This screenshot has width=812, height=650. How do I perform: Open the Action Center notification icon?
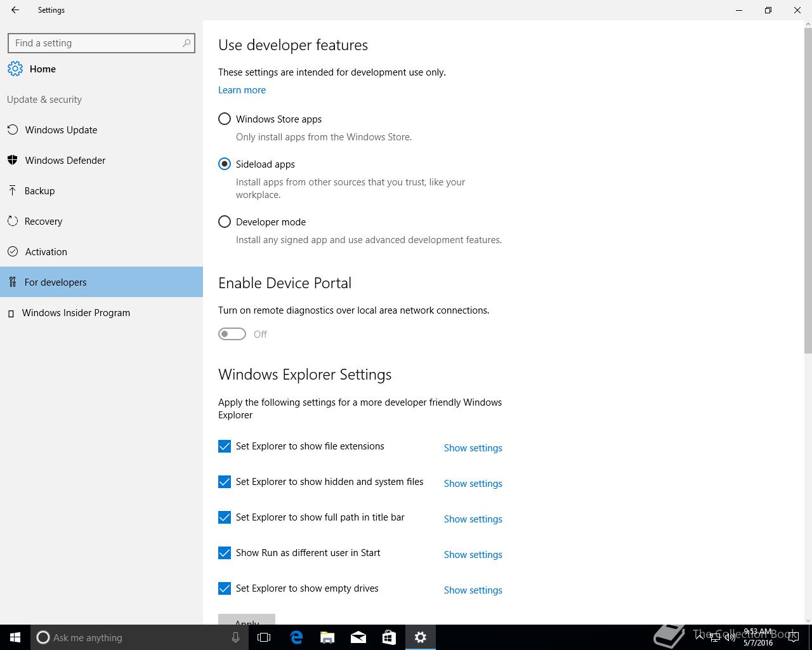[x=793, y=637]
